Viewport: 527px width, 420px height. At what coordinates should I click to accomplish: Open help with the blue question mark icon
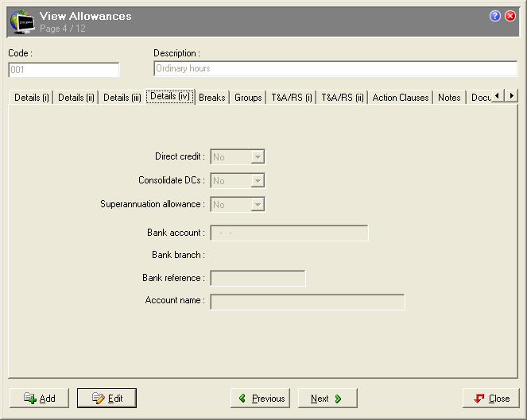pos(494,16)
